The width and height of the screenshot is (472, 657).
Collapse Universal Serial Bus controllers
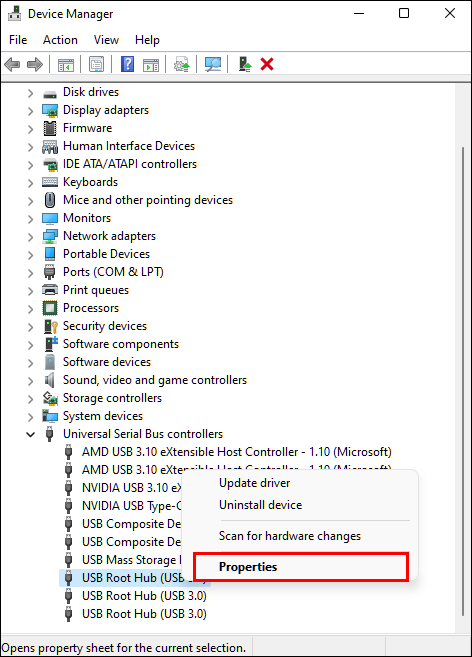pos(31,435)
